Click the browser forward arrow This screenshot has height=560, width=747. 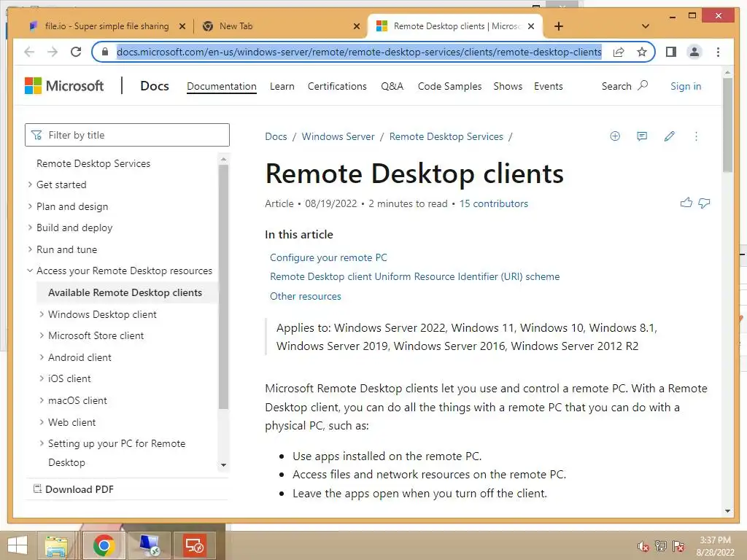53,52
